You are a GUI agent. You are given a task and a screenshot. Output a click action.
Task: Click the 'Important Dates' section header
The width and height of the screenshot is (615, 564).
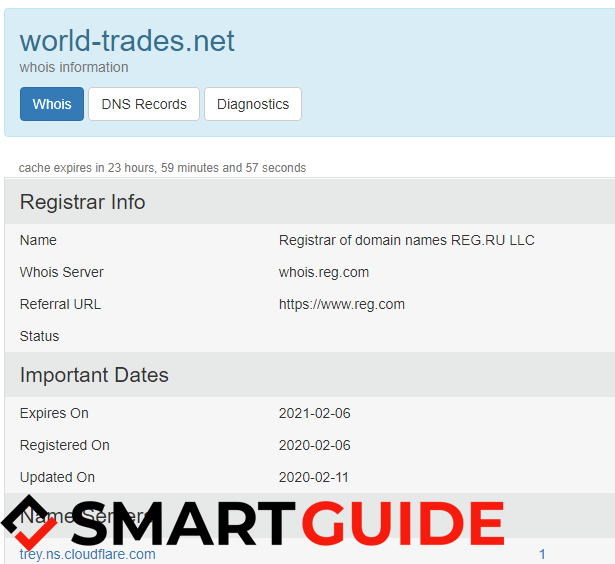tap(94, 375)
